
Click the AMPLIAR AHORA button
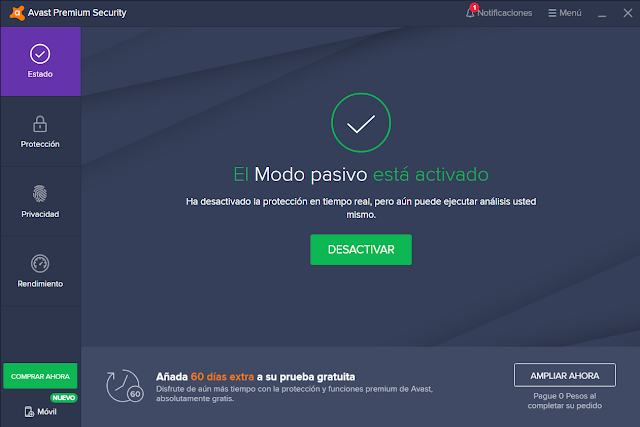[x=565, y=375]
